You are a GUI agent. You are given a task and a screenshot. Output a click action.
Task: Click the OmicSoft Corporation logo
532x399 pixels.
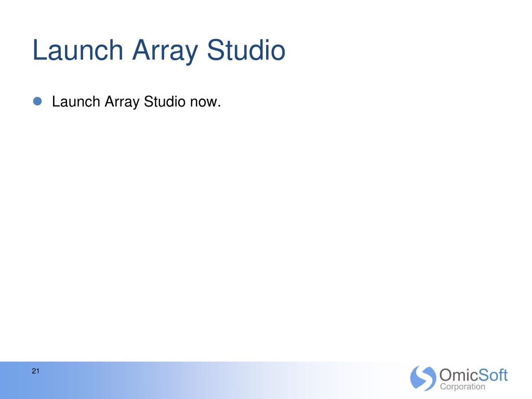coord(459,378)
